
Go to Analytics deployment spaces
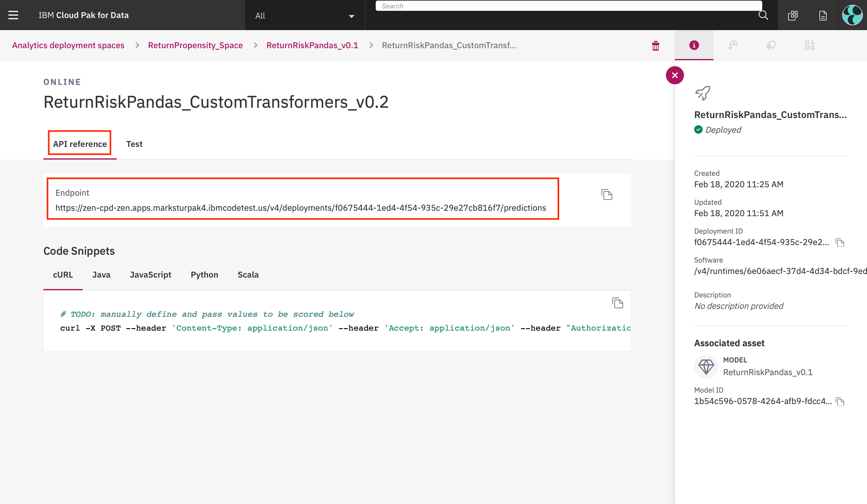pyautogui.click(x=68, y=45)
